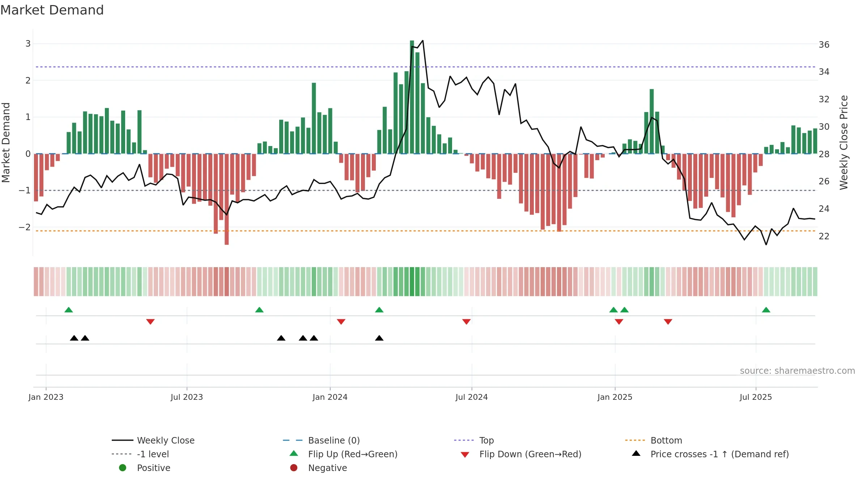Click the Jul 2025 x-axis label

tap(756, 397)
